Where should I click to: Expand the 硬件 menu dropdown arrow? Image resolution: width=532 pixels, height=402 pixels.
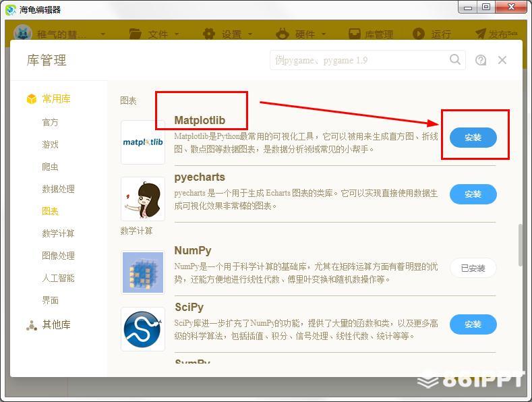tap(324, 34)
